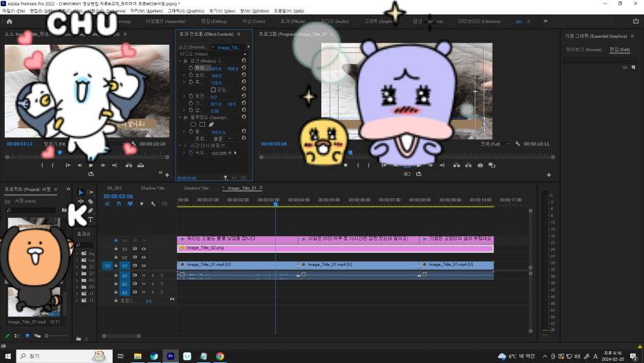
Task: Switch Project panel to icon view
Action: (x=28, y=336)
